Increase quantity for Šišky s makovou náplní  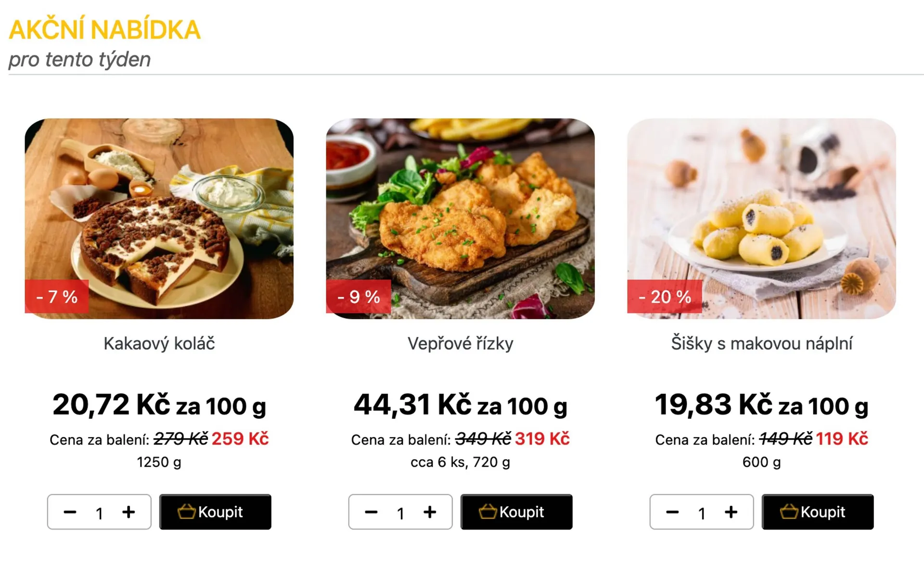tap(731, 512)
